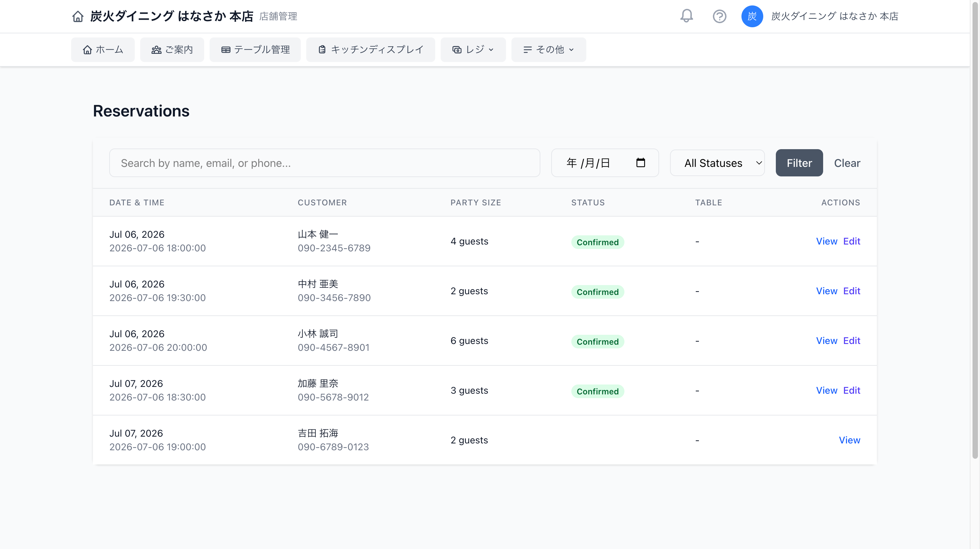Focus the name, email, phone search field

tap(325, 162)
